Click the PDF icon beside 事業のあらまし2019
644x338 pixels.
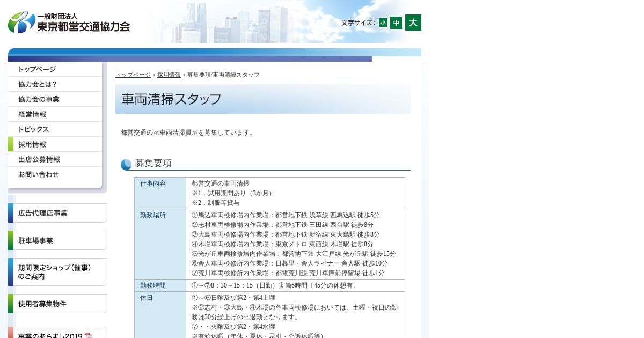pos(88,335)
